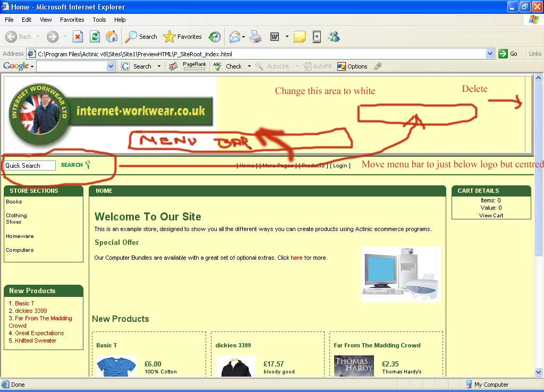The height and width of the screenshot is (392, 544).
Task: Expand the Back button history arrow
Action: click(37, 37)
